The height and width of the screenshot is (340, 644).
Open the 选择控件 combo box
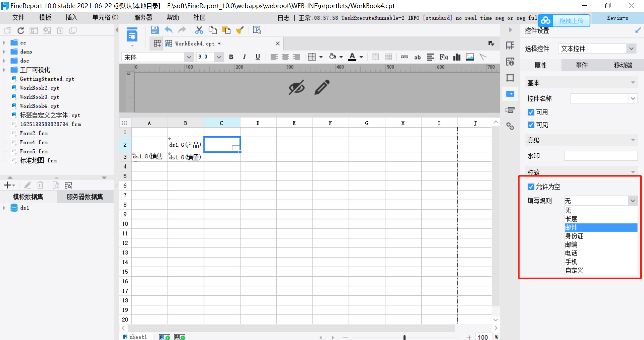pyautogui.click(x=597, y=49)
